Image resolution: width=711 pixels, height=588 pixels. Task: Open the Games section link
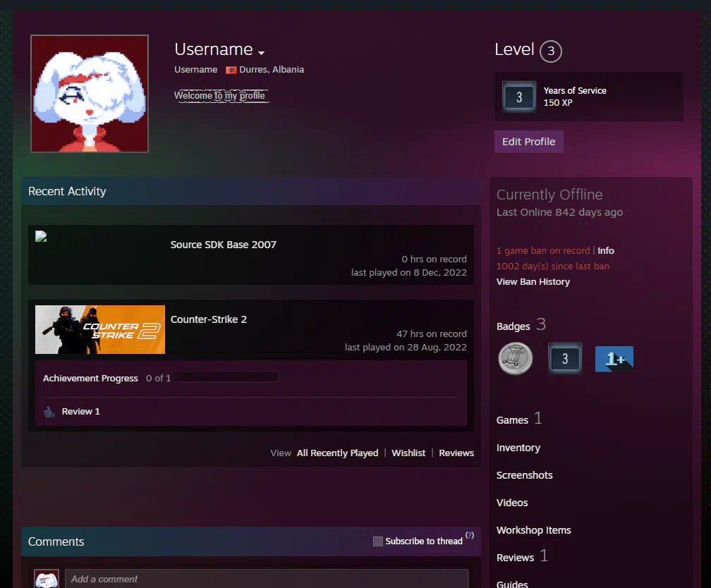[x=512, y=420]
